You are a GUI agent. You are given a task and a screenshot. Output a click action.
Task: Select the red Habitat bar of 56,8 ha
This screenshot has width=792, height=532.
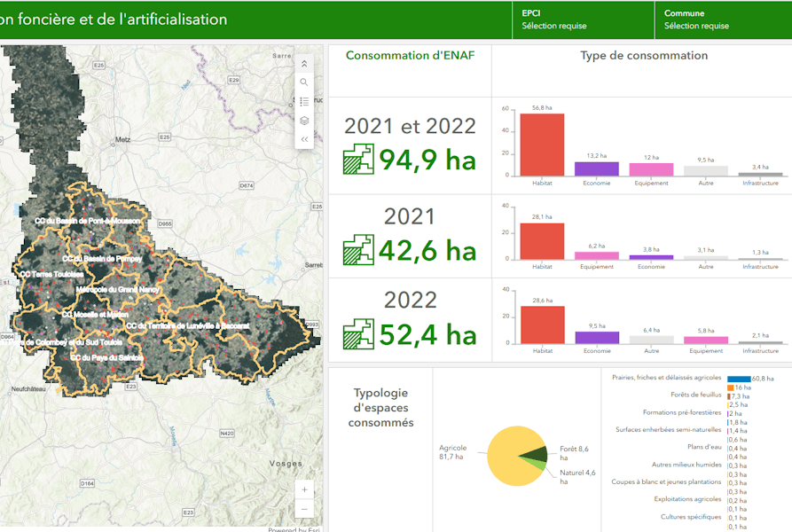542,145
